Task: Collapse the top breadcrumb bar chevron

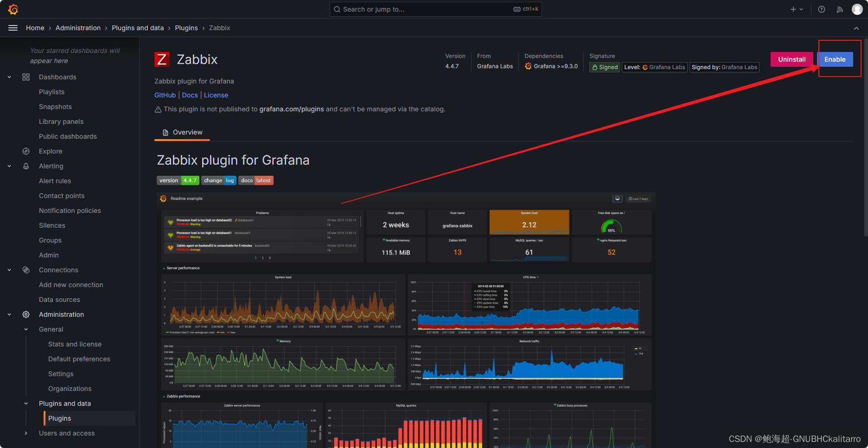Action: pyautogui.click(x=856, y=28)
